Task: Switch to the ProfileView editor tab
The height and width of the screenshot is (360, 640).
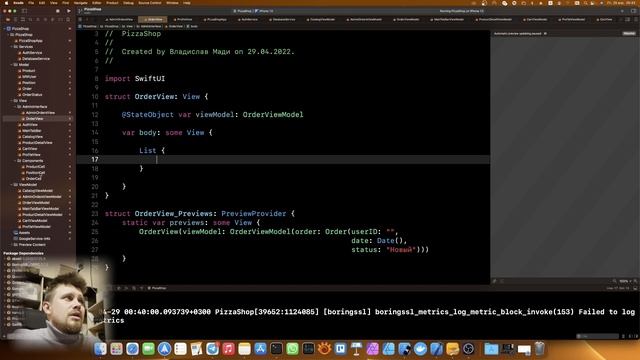Action: (x=184, y=19)
